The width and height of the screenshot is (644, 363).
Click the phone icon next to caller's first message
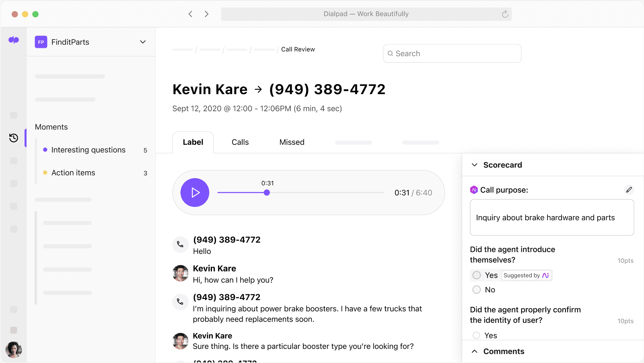click(x=180, y=244)
